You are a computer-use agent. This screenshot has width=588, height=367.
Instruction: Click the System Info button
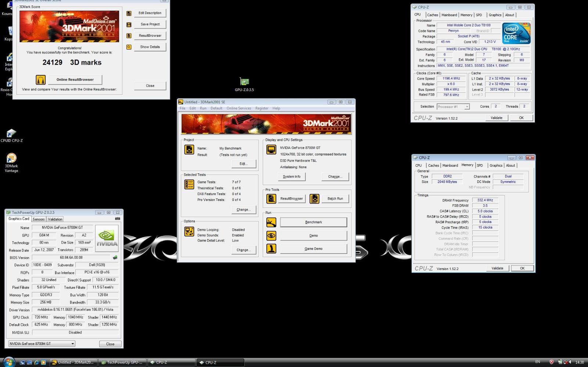(292, 177)
